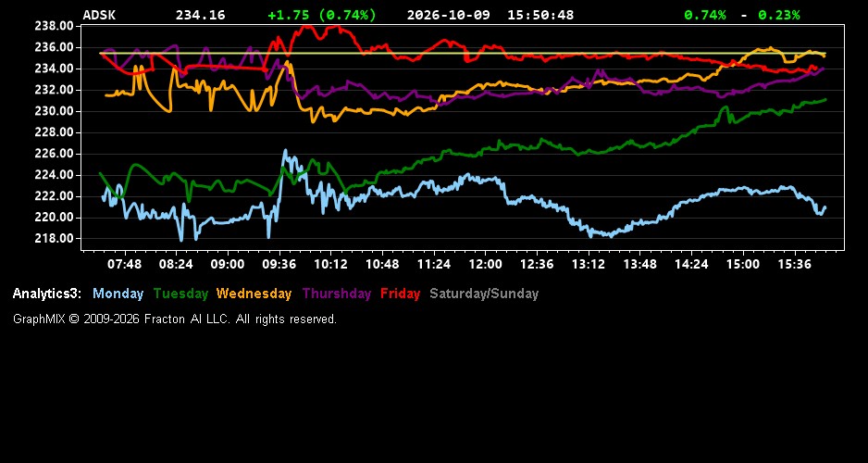Viewport: 868px width, 463px height.
Task: Select Saturday/Sunday in the legend
Action: pos(484,294)
